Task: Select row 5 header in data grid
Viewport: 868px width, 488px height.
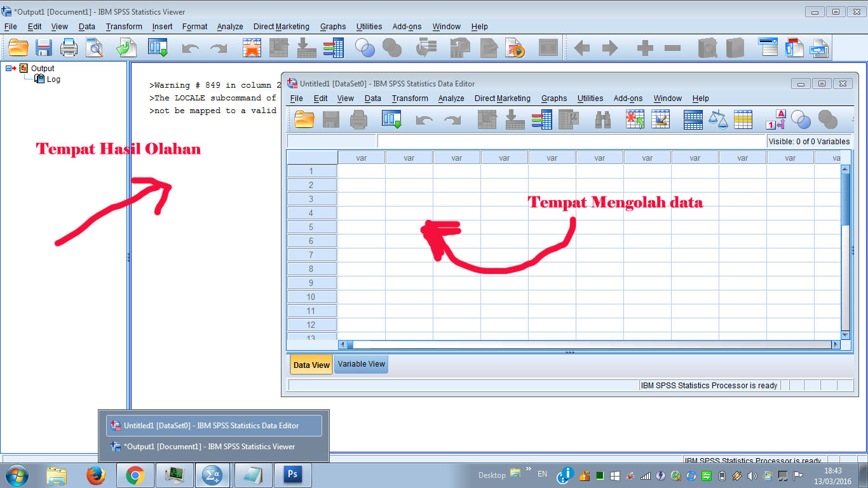Action: coord(311,227)
